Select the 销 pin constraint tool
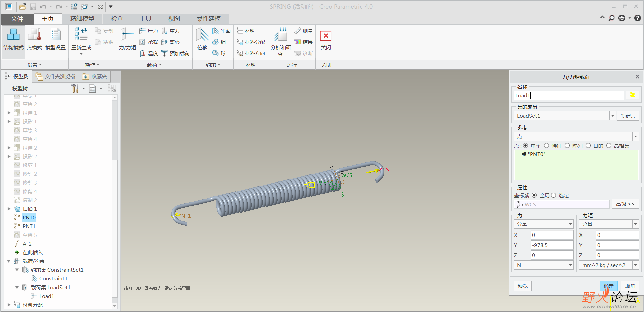Viewport: 644px width, 312px height. [x=219, y=42]
